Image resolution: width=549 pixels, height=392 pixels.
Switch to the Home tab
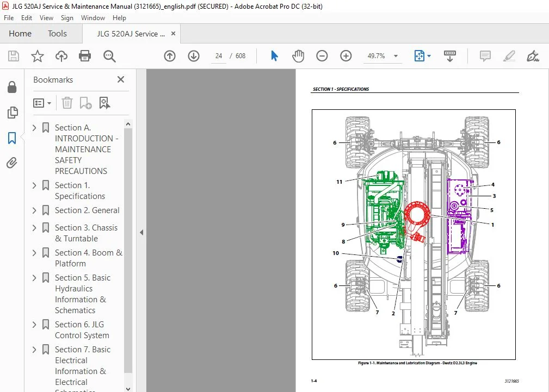point(20,34)
